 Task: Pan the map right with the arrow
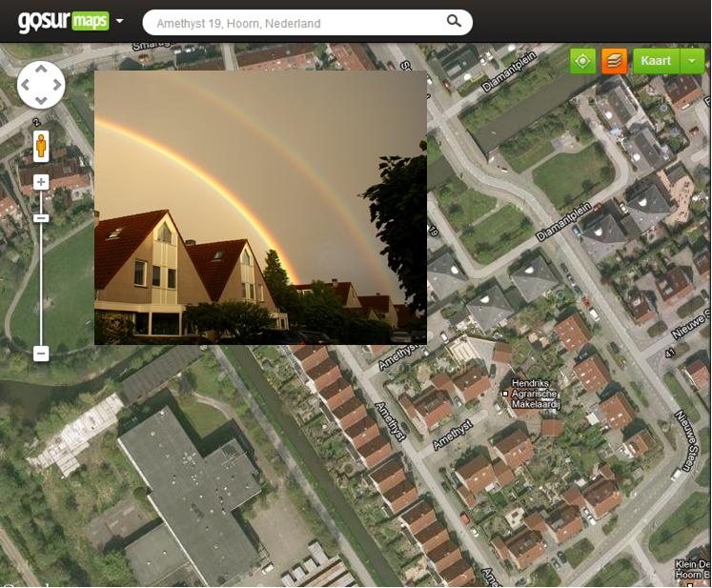(x=57, y=85)
